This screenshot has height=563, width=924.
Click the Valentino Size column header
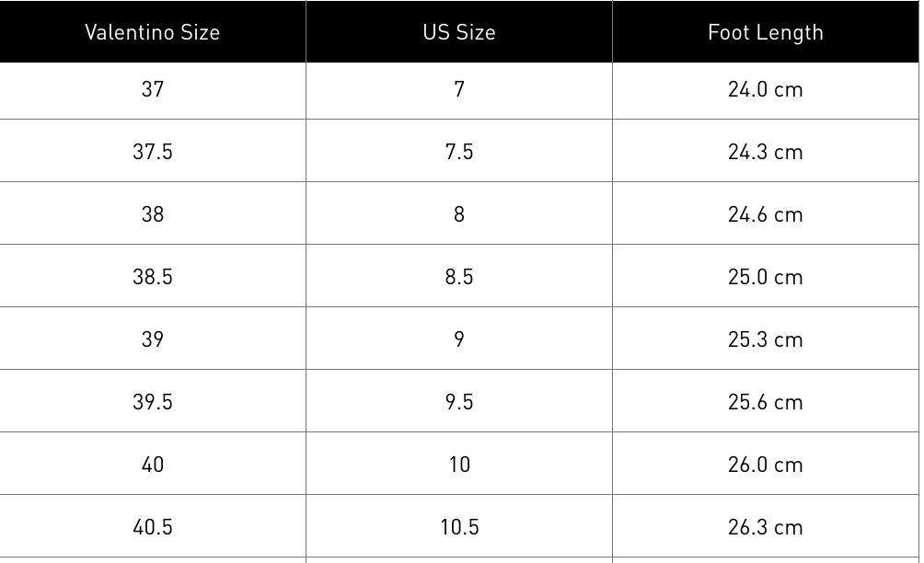point(153,32)
